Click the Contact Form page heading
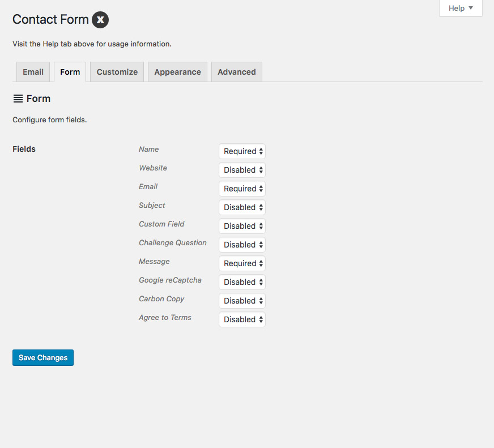 coord(50,20)
